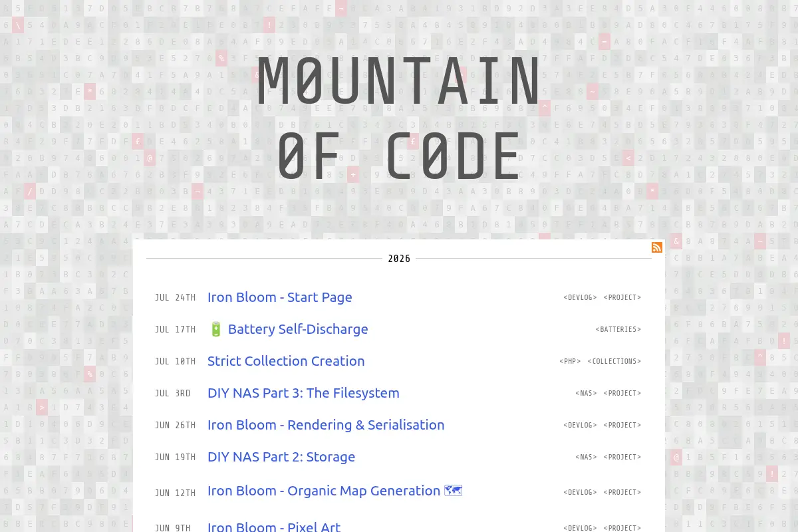
Task: Click <PROJECT> tag on Pixel Art row
Action: (x=622, y=528)
